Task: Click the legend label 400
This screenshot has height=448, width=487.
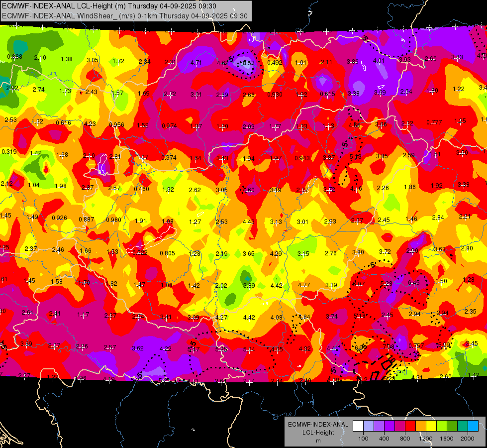Action: [384, 439]
